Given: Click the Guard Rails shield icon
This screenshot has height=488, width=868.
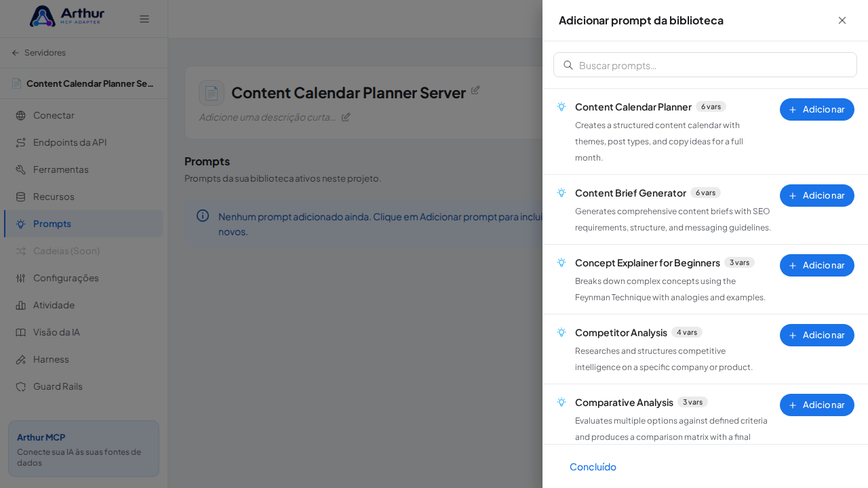Looking at the screenshot, I should 20,386.
